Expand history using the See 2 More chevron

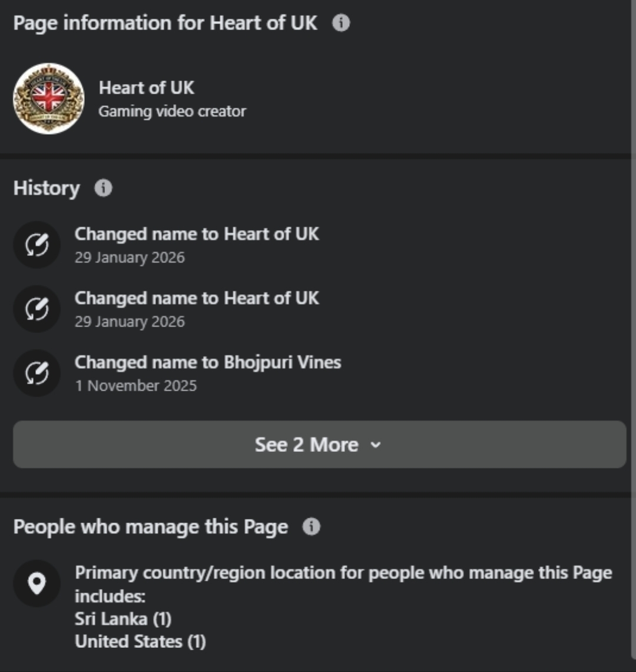376,445
